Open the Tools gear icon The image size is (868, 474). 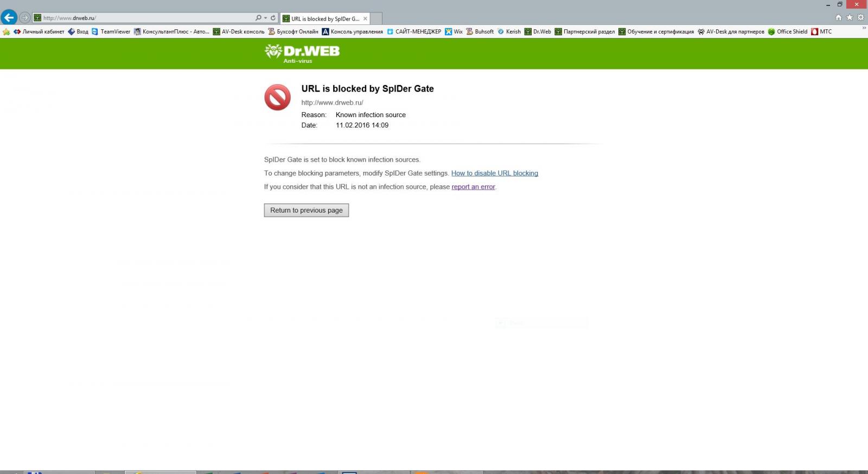(860, 17)
